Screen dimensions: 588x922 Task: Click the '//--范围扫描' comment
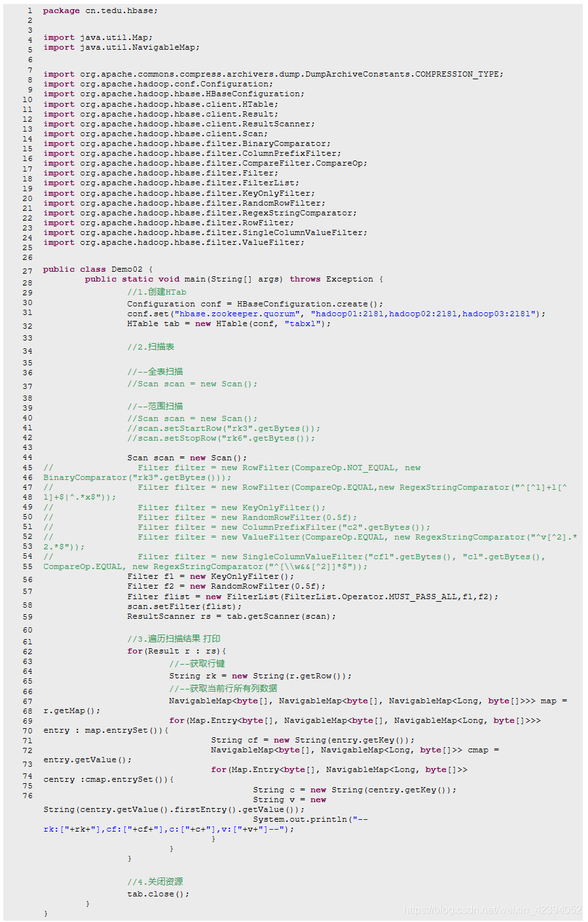click(155, 406)
